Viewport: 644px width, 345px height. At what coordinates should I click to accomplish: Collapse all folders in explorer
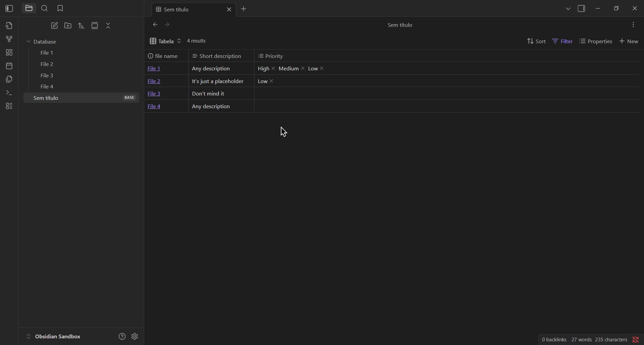pos(108,25)
